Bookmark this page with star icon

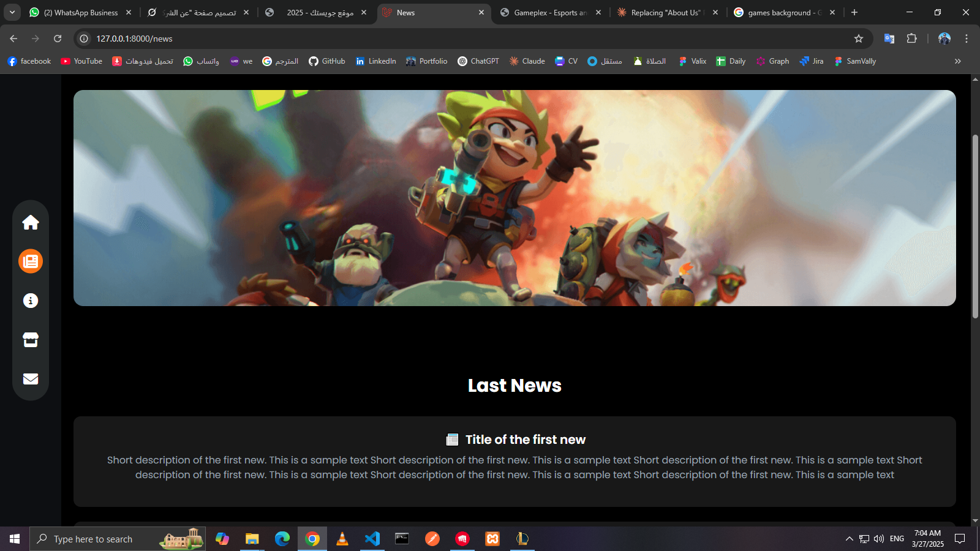(x=859, y=39)
